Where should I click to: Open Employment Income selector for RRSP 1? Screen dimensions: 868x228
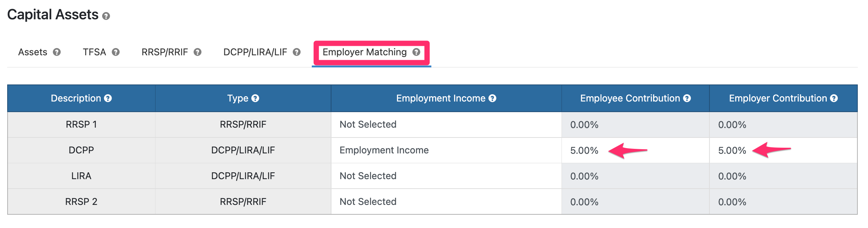(446, 125)
